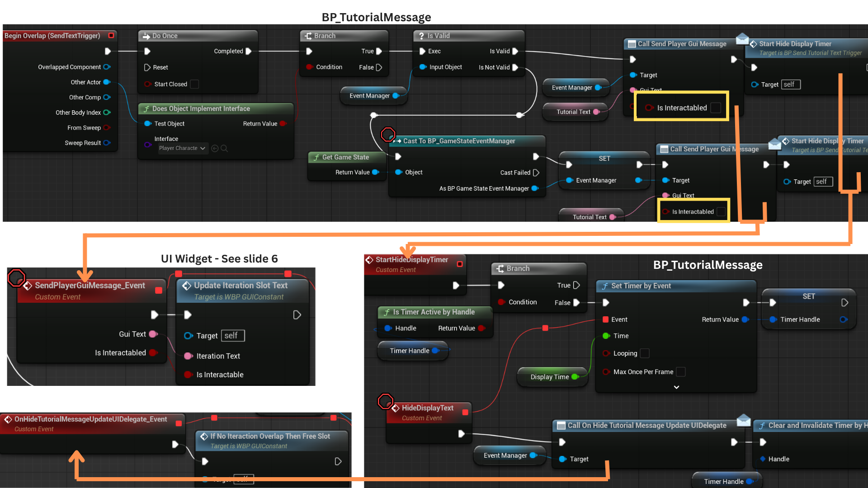This screenshot has width=868, height=488.
Task: Click the search magnifier beside Interface dropdown
Action: pyautogui.click(x=224, y=148)
